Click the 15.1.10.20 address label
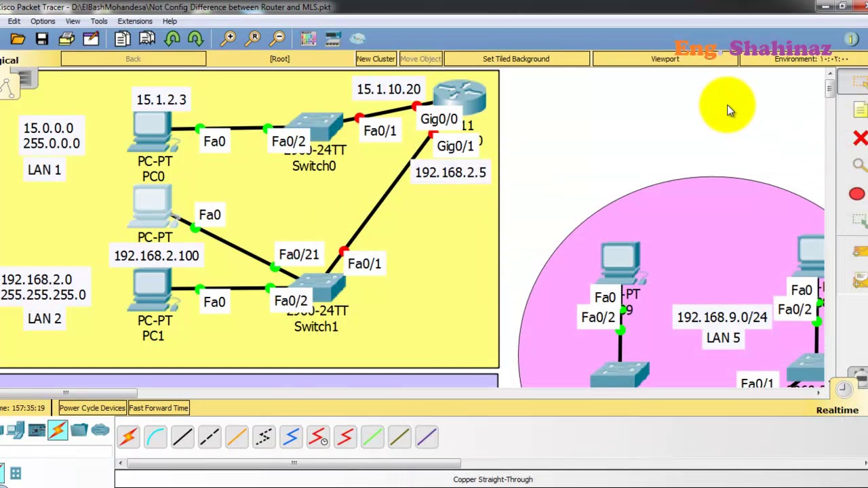The height and width of the screenshot is (488, 868). [x=389, y=89]
